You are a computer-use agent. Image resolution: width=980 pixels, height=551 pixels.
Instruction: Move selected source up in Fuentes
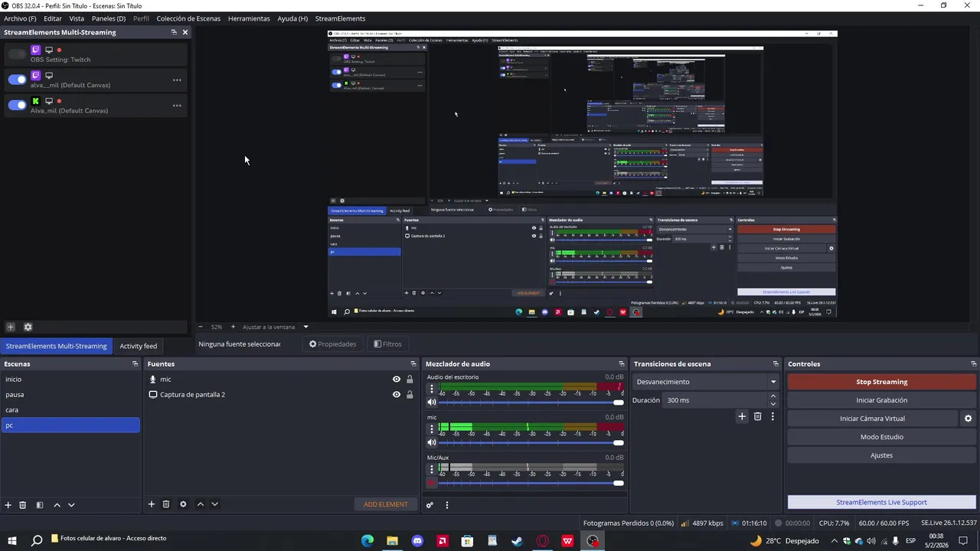click(x=201, y=504)
